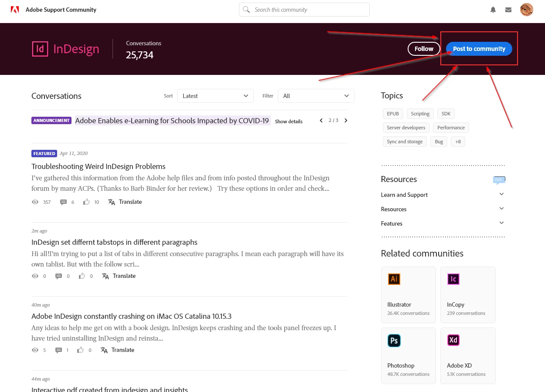Image resolution: width=545 pixels, height=392 pixels.
Task: Go to next announcement arrow
Action: tap(346, 121)
